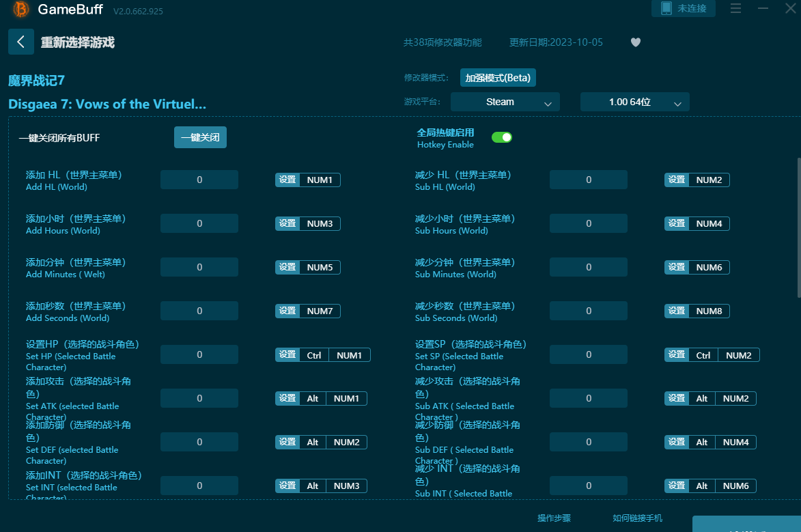Click the 重新选择游戏 heading text
Viewport: 801px width, 532px height.
[x=78, y=42]
